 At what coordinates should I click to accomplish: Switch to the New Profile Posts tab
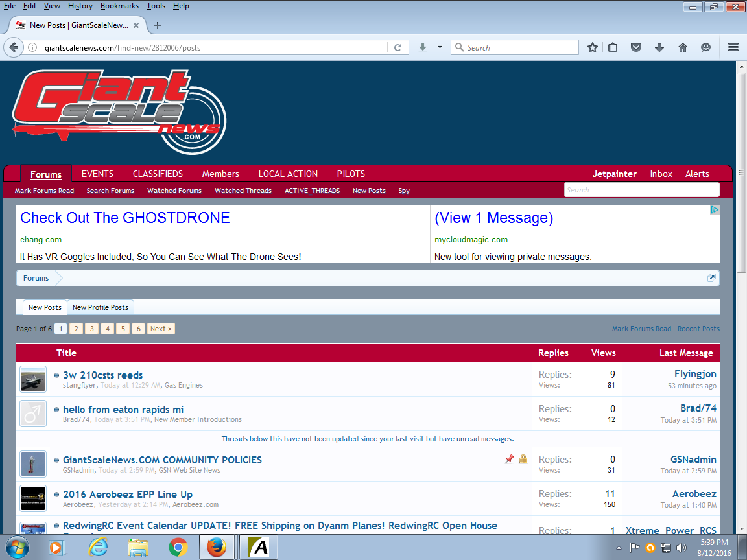point(101,307)
